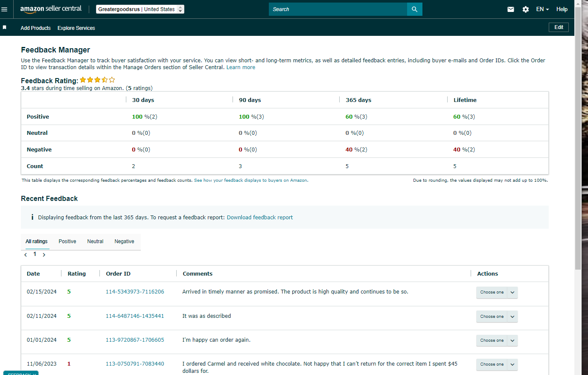Open Choose one action for 11/06/2023 feedback
This screenshot has width=588, height=375.
point(497,364)
